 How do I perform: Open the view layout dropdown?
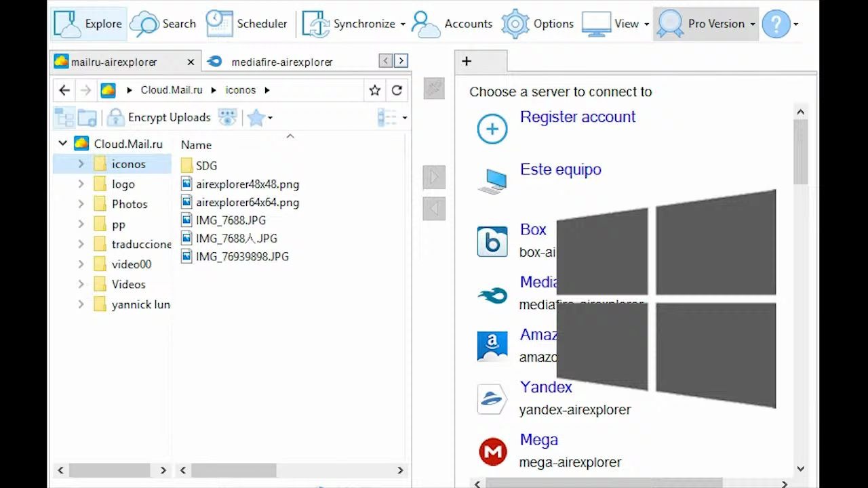[392, 118]
